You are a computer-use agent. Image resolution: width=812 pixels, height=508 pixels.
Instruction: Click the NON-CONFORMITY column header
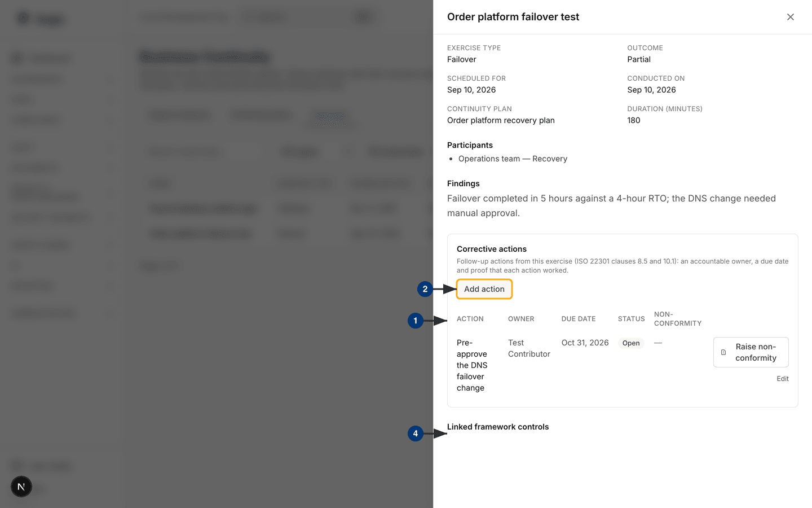(678, 319)
